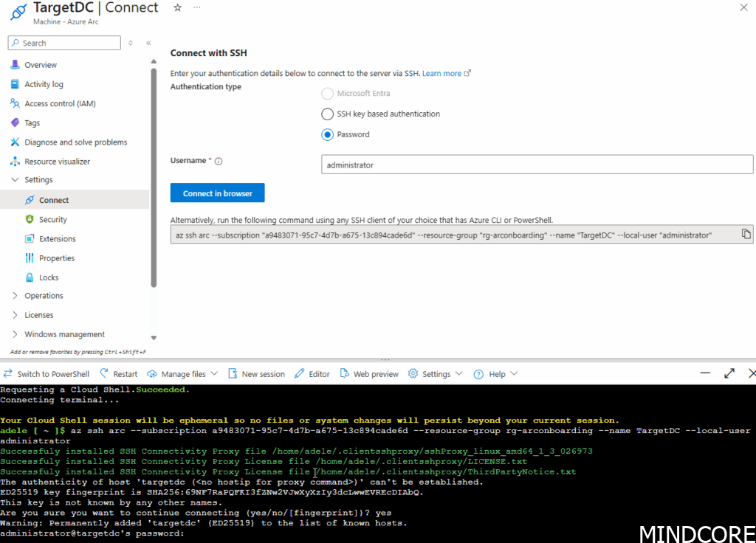Click the copy SSH command icon
Image resolution: width=756 pixels, height=543 pixels.
tap(746, 235)
